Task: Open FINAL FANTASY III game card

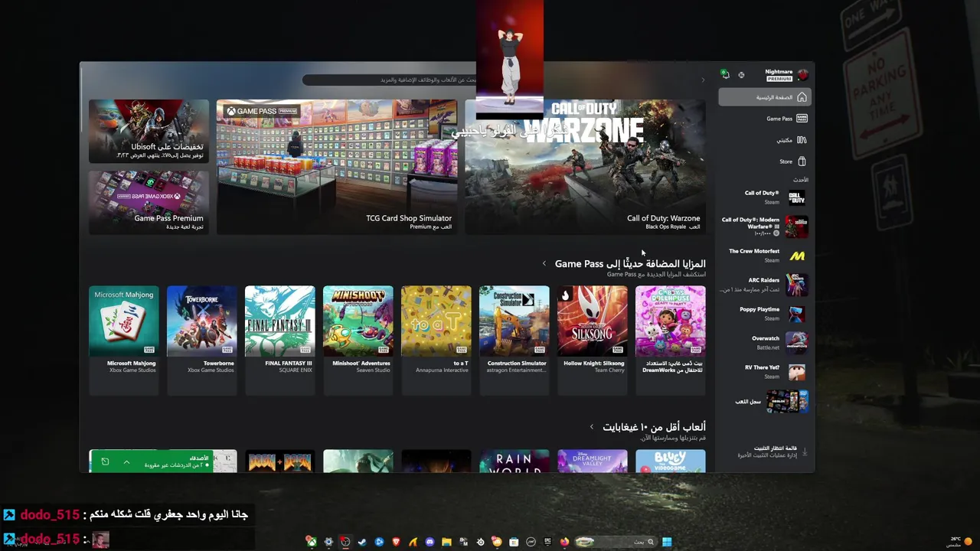Action: 280,339
